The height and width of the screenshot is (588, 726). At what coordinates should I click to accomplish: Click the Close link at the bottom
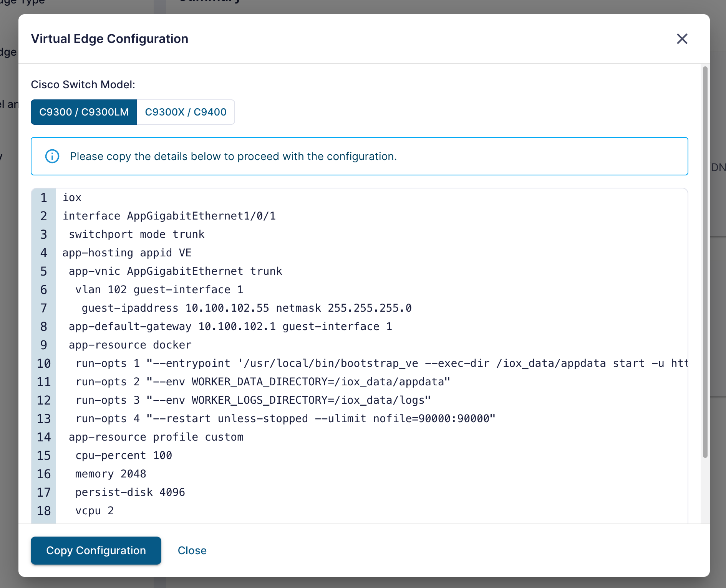192,550
